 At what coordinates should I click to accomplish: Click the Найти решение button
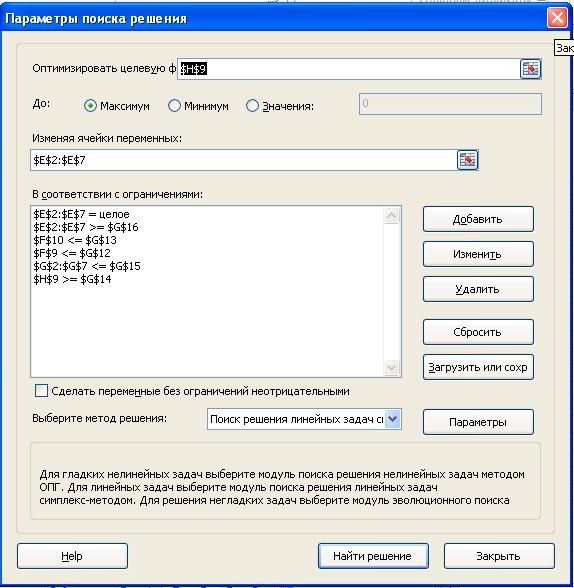click(373, 556)
